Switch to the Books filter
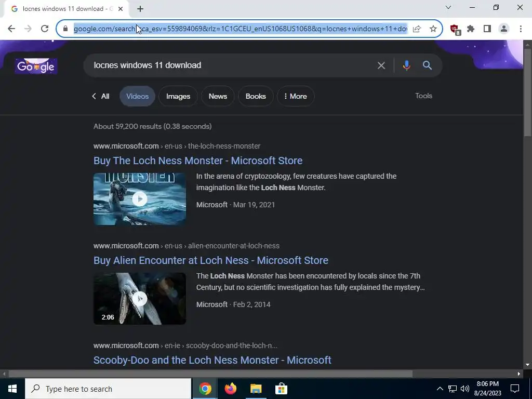 point(256,96)
